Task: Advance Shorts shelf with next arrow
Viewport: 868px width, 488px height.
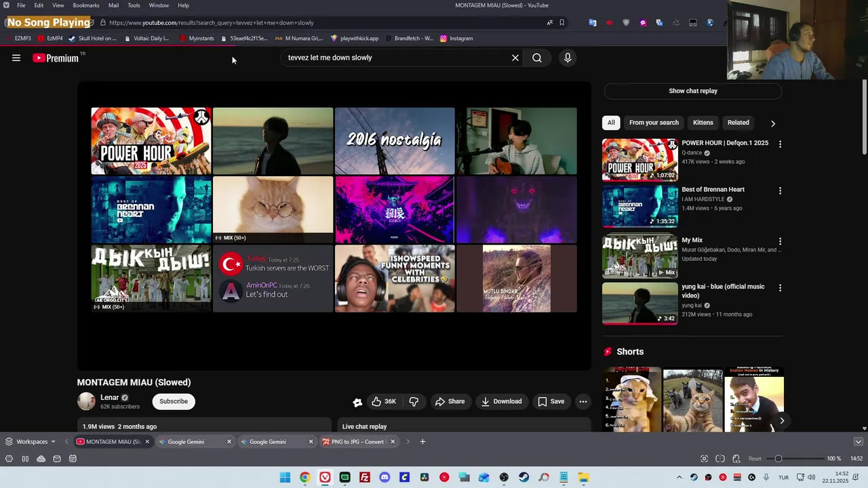Action: click(781, 421)
